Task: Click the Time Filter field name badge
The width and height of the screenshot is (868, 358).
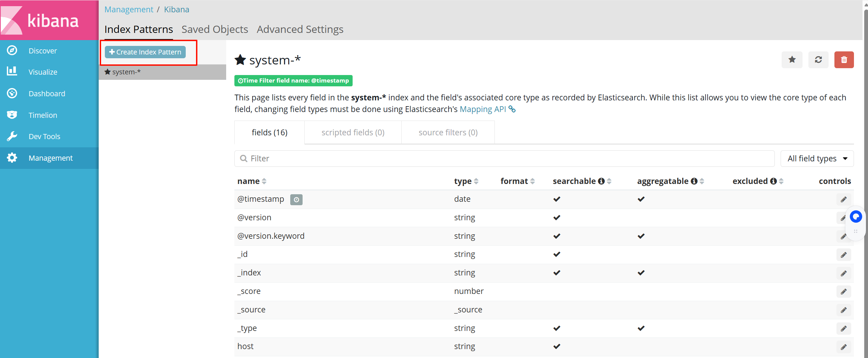Action: point(293,81)
